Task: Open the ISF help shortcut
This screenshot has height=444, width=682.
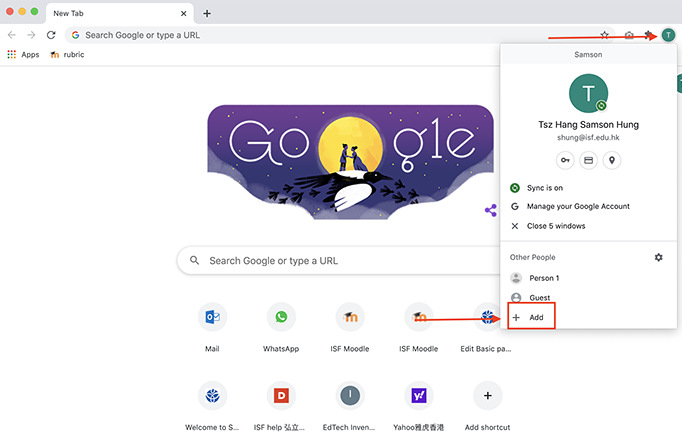Action: pos(281,406)
